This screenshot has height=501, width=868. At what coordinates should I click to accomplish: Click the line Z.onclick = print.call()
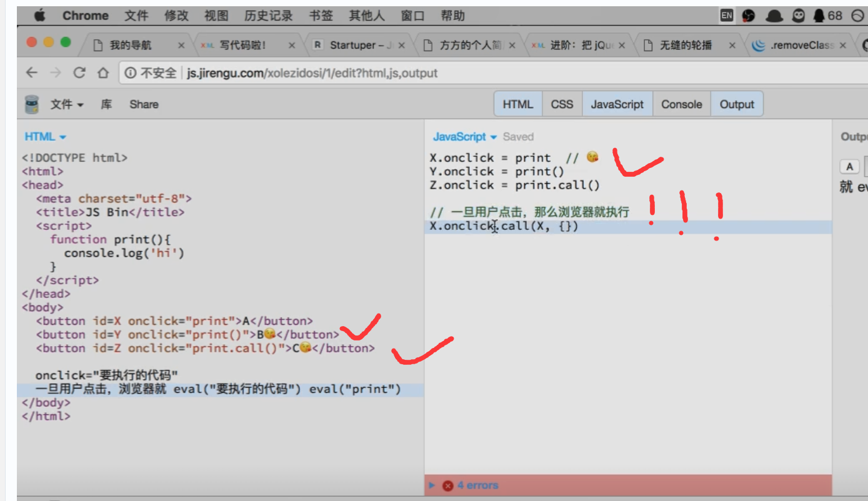pos(514,185)
